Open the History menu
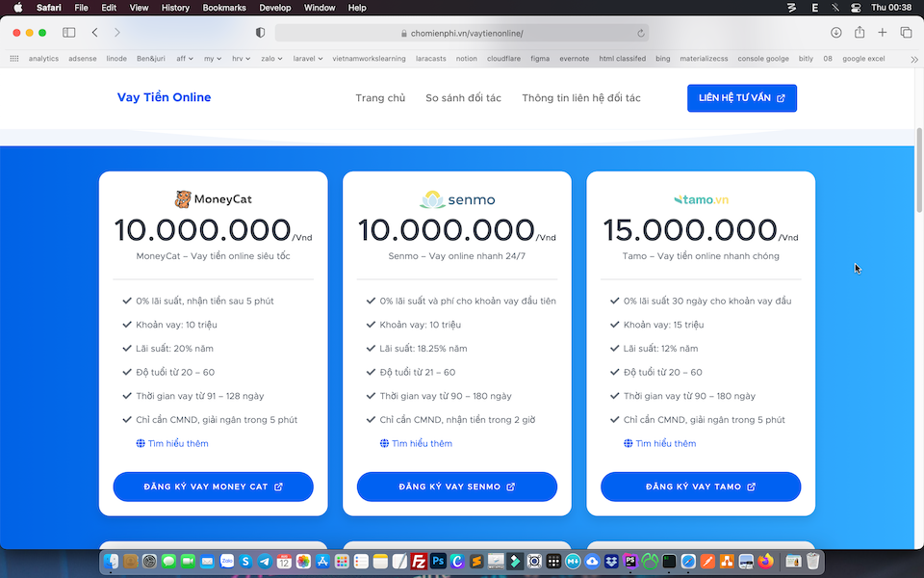The width and height of the screenshot is (924, 578). click(x=175, y=8)
